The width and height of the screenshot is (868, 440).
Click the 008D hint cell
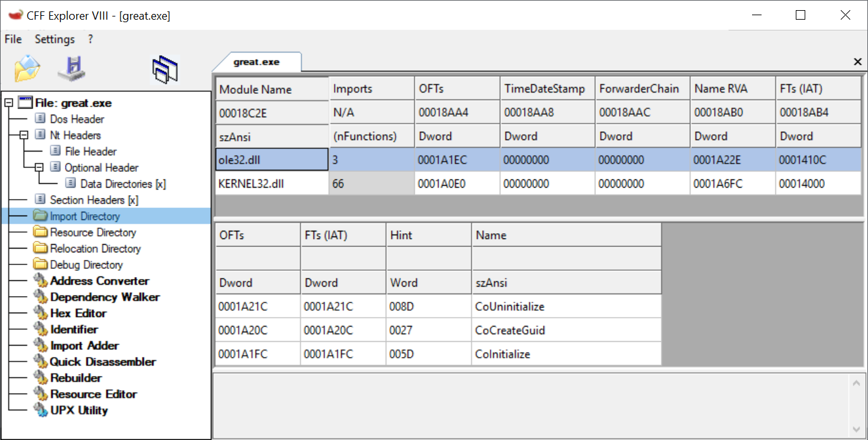428,307
